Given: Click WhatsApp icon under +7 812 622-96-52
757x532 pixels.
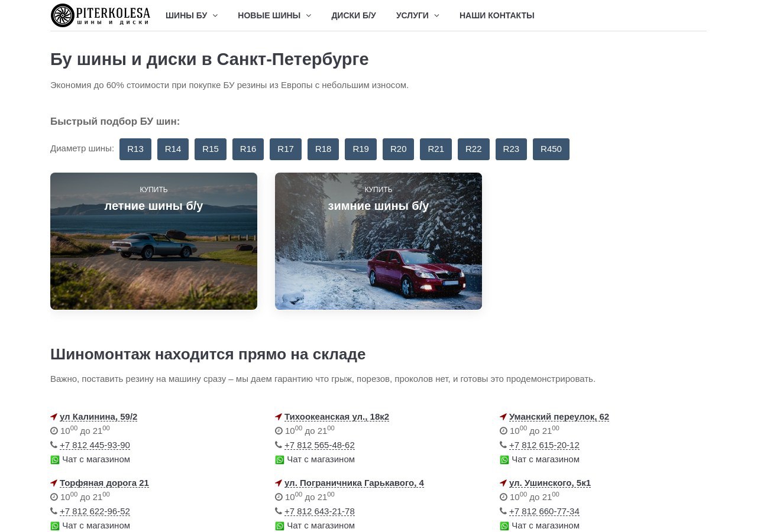Looking at the screenshot, I should (x=55, y=526).
